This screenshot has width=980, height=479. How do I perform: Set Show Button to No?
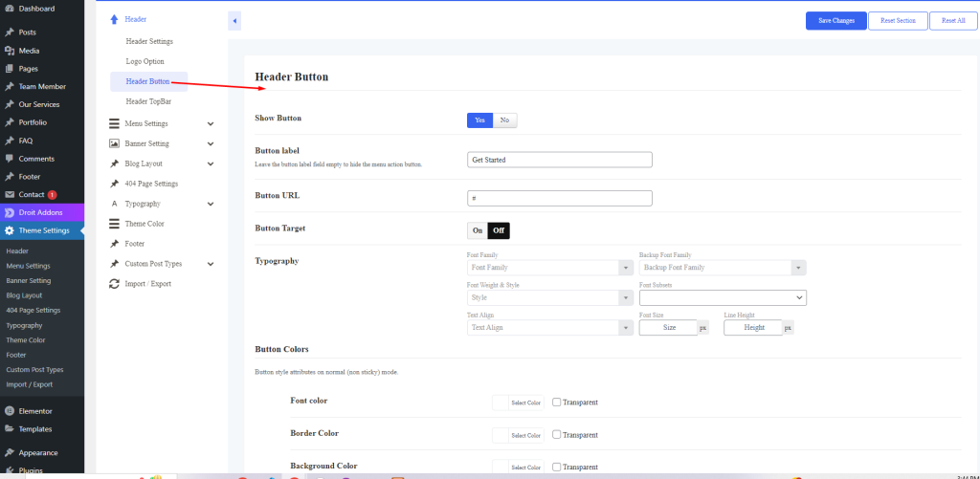click(504, 120)
